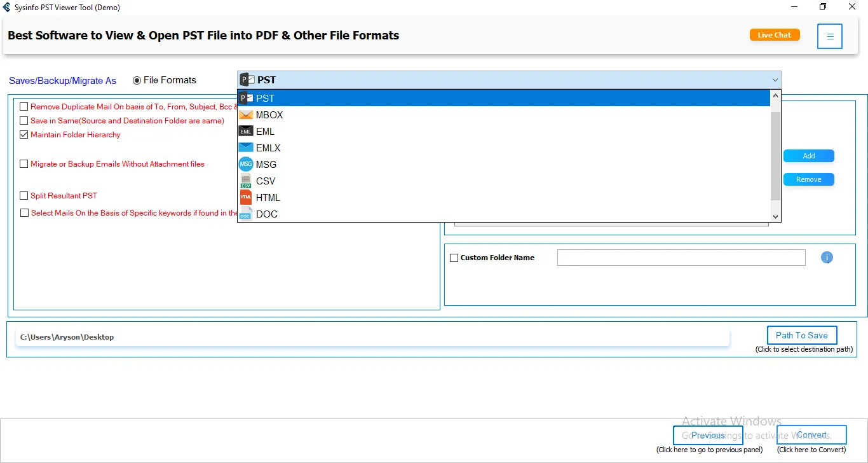Click the MSG round icon
The image size is (868, 463).
(x=246, y=165)
